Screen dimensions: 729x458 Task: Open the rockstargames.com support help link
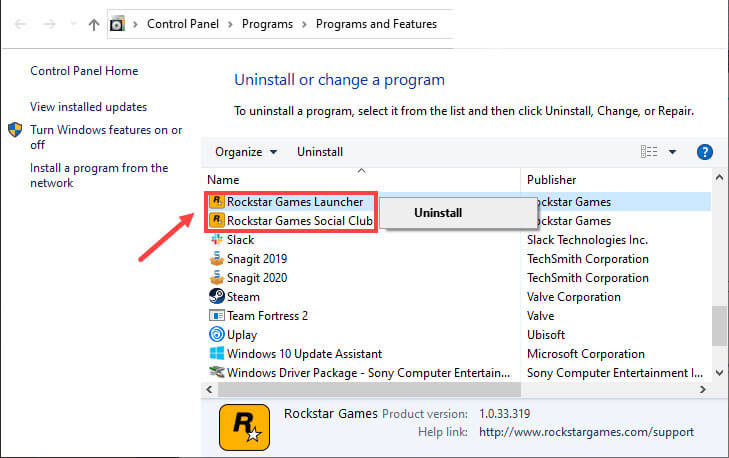[586, 432]
